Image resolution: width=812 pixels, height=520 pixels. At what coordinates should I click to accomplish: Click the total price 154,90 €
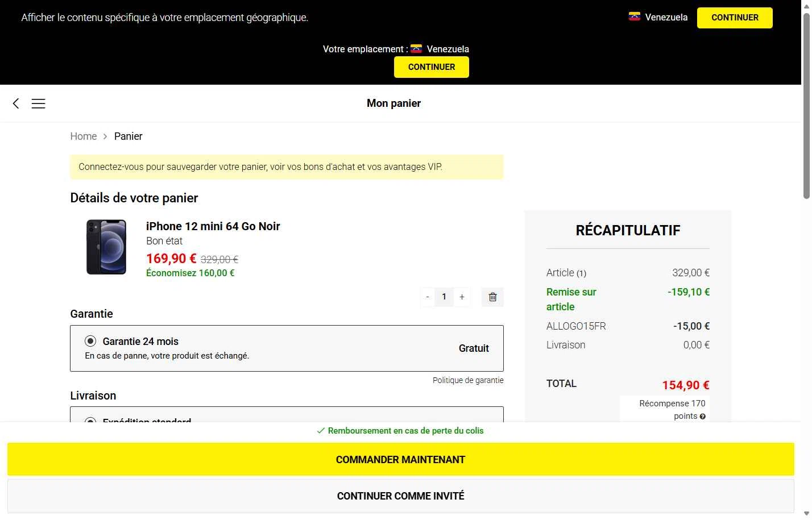tap(686, 385)
